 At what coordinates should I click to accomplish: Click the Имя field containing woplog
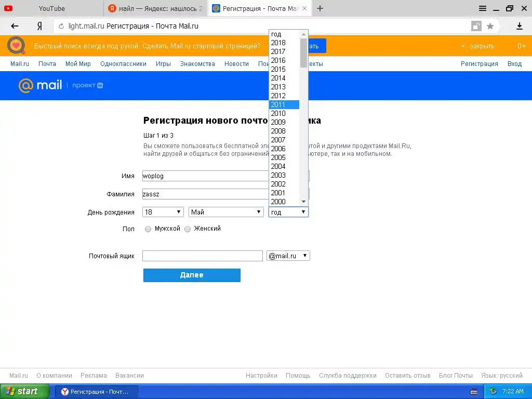coord(206,176)
